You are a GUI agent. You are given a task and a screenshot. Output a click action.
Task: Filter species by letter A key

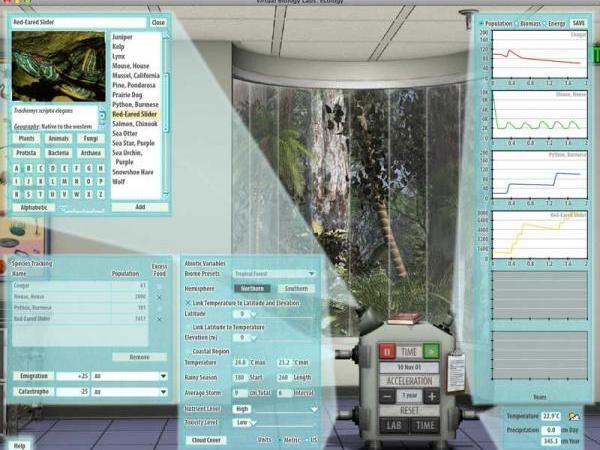point(16,168)
